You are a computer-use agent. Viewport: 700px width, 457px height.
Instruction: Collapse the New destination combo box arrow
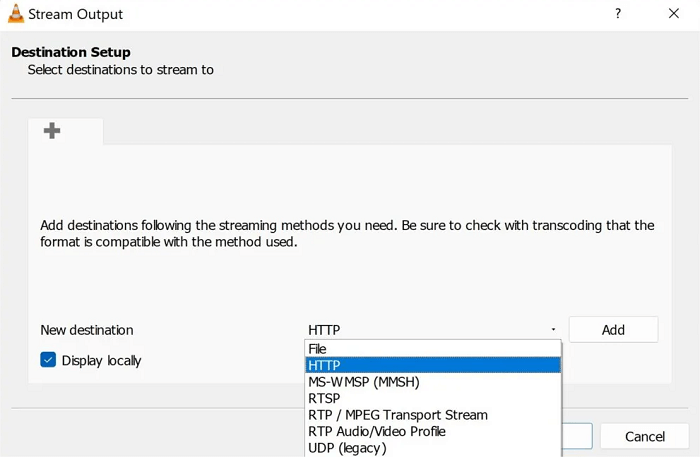pyautogui.click(x=553, y=329)
